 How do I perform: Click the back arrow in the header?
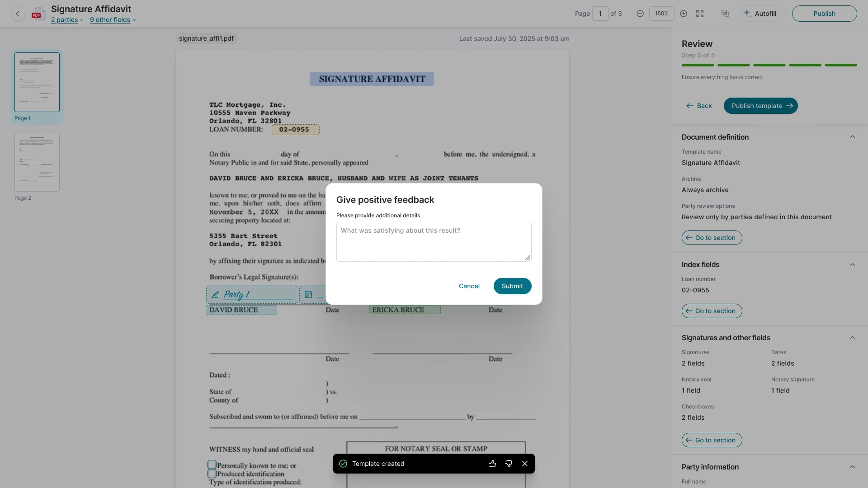coord(18,14)
